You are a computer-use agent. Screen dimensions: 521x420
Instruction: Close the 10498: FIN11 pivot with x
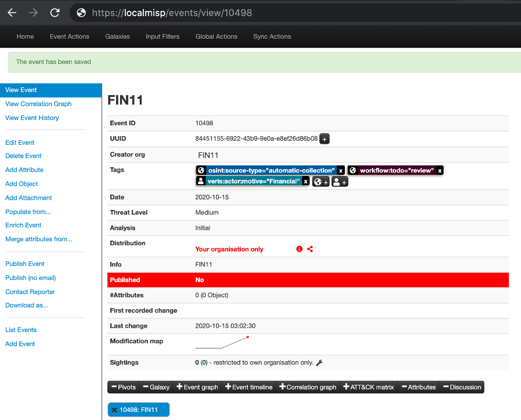[114, 410]
